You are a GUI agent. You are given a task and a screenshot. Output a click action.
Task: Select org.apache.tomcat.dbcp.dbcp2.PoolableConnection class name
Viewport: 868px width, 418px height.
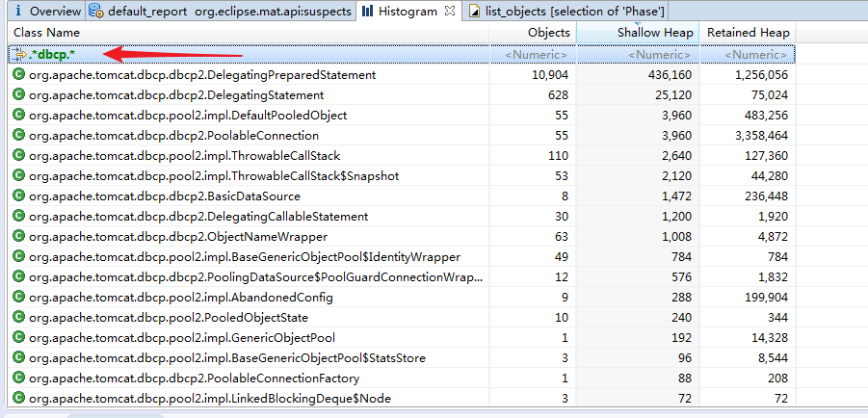coord(173,136)
